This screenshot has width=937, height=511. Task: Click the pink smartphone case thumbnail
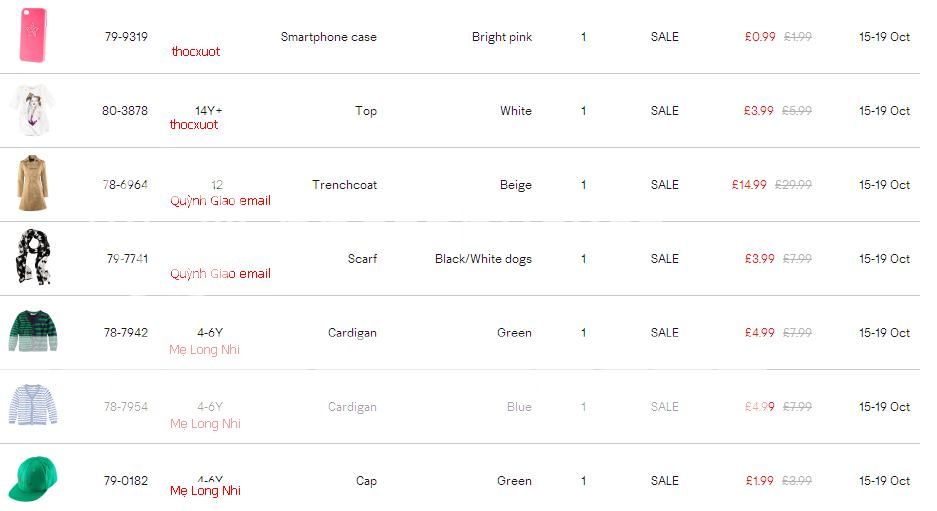pyautogui.click(x=33, y=35)
